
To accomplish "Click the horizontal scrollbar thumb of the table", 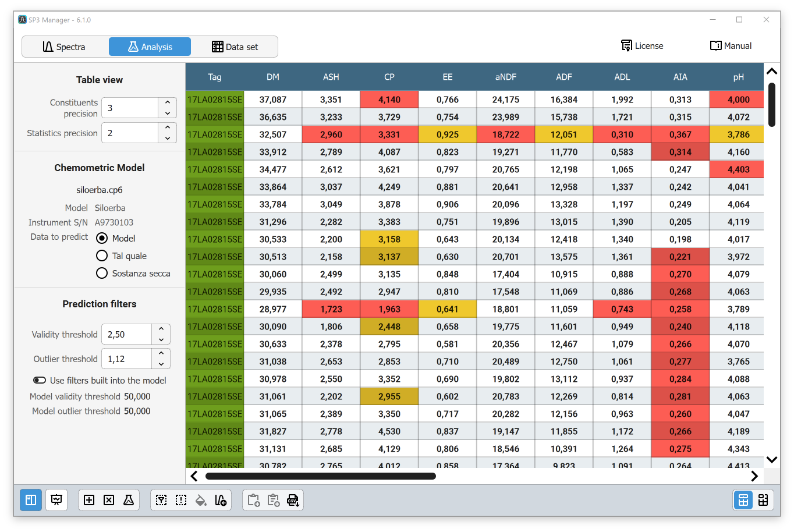I will pyautogui.click(x=321, y=476).
